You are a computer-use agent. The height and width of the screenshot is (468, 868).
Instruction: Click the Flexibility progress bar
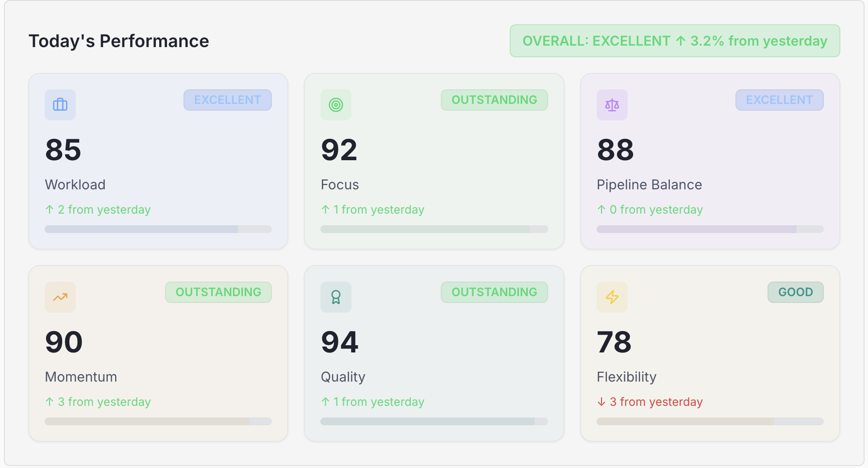[710, 421]
